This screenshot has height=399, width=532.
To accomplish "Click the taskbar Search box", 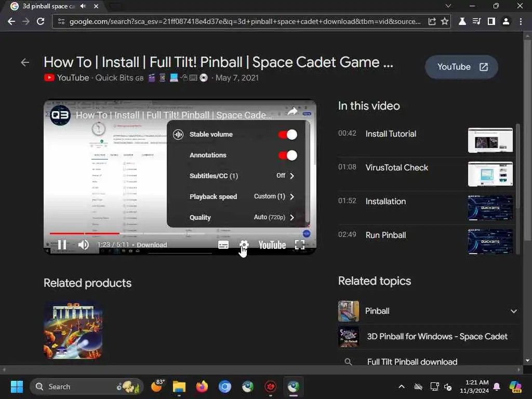I will pyautogui.click(x=87, y=387).
